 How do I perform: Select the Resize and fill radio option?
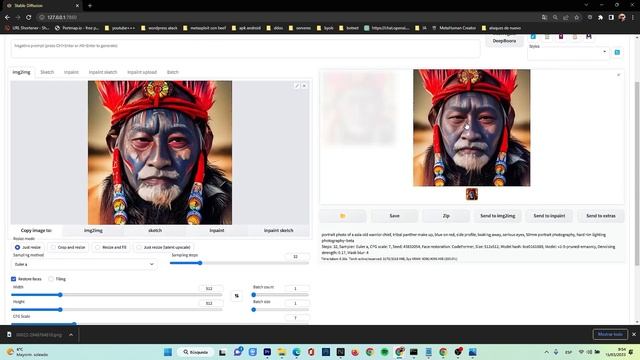[111, 247]
